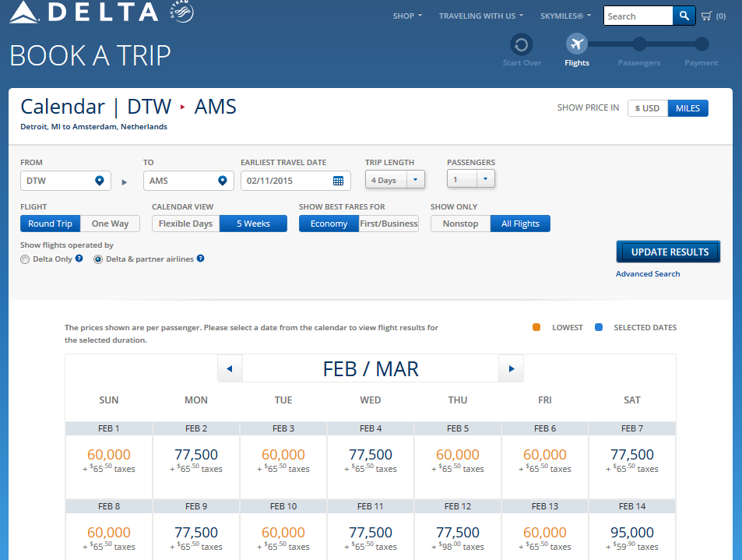The height and width of the screenshot is (560, 742).
Task: Toggle Nonstop flights only
Action: coord(459,223)
